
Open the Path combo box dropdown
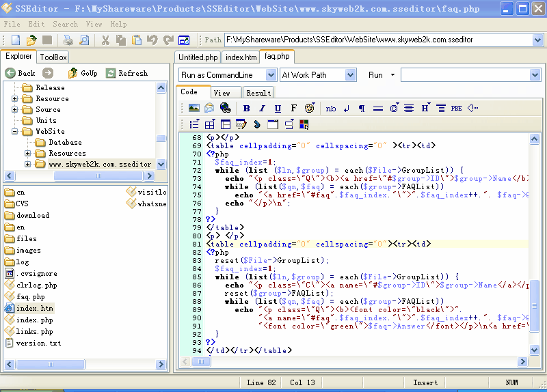(538, 40)
